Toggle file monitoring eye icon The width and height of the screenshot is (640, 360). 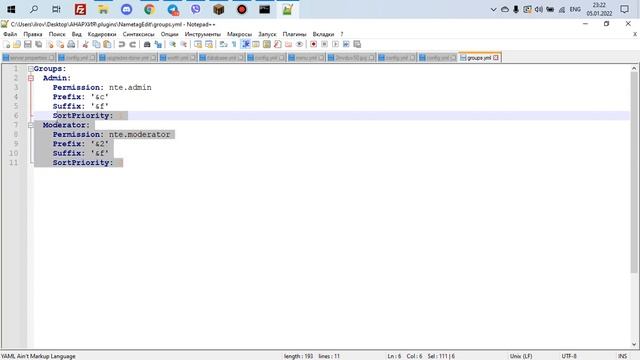(299, 44)
